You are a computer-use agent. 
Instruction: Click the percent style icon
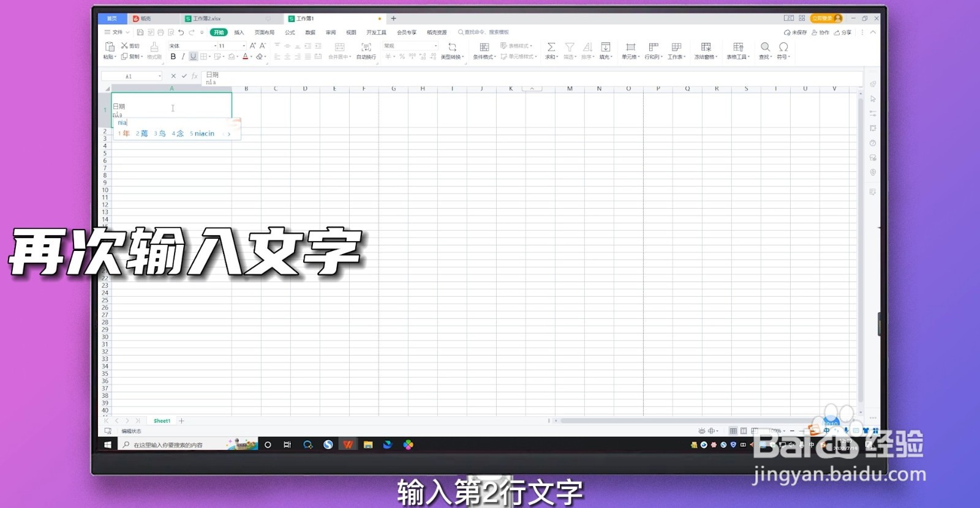pyautogui.click(x=402, y=56)
